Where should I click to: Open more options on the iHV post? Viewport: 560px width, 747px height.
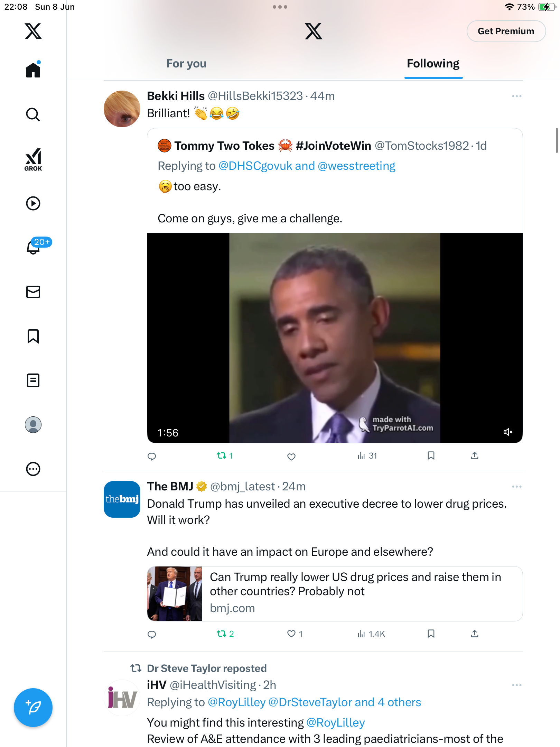[517, 685]
